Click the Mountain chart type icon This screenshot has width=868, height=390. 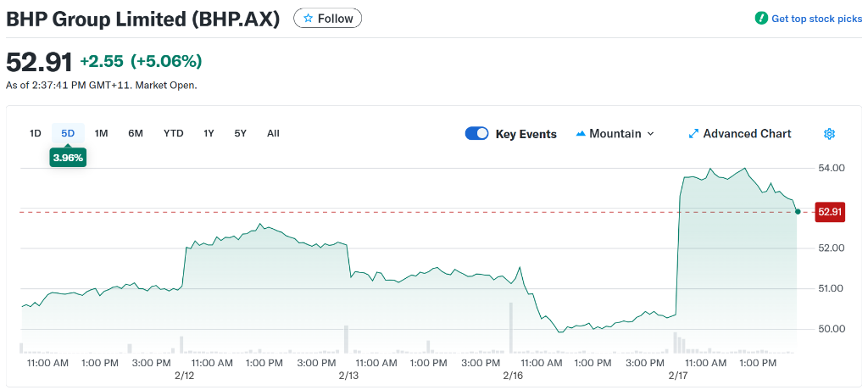coord(581,134)
